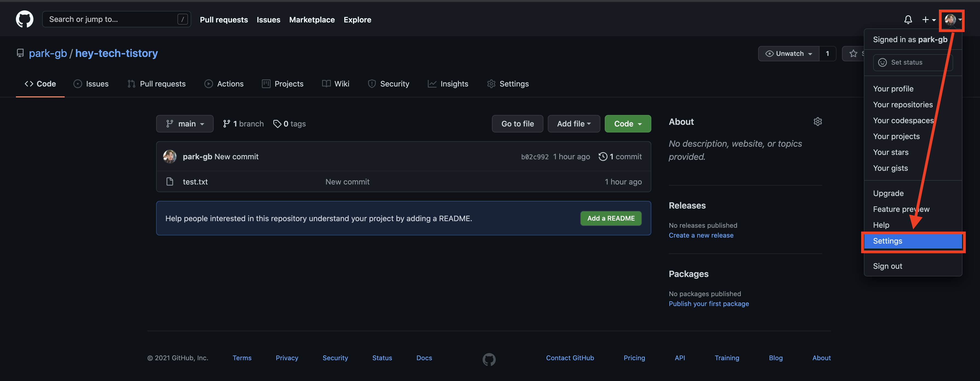The width and height of the screenshot is (980, 381).
Task: Click the test.txt file icon
Action: click(x=170, y=182)
